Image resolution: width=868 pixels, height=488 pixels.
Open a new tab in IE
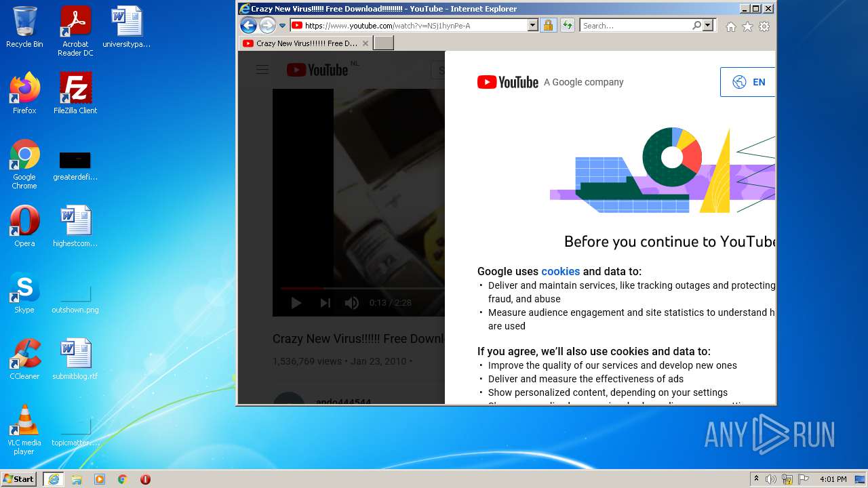(x=383, y=43)
